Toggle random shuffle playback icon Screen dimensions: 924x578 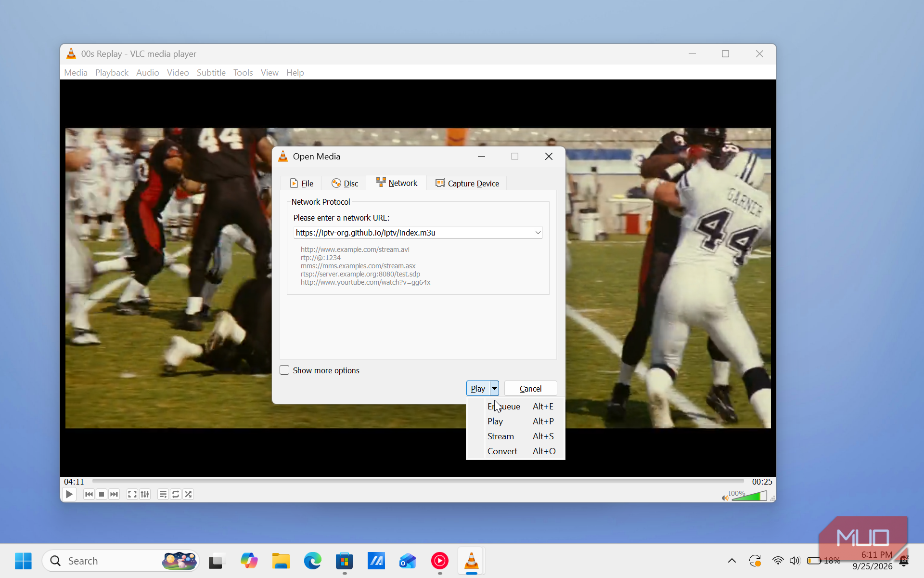(188, 494)
